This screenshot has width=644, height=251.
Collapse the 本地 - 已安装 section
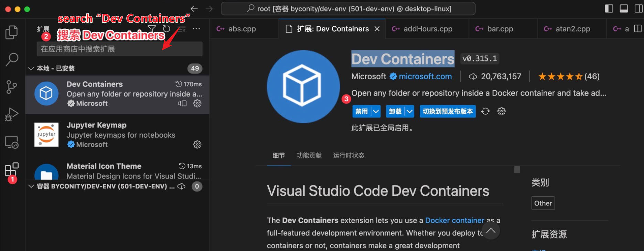click(31, 68)
